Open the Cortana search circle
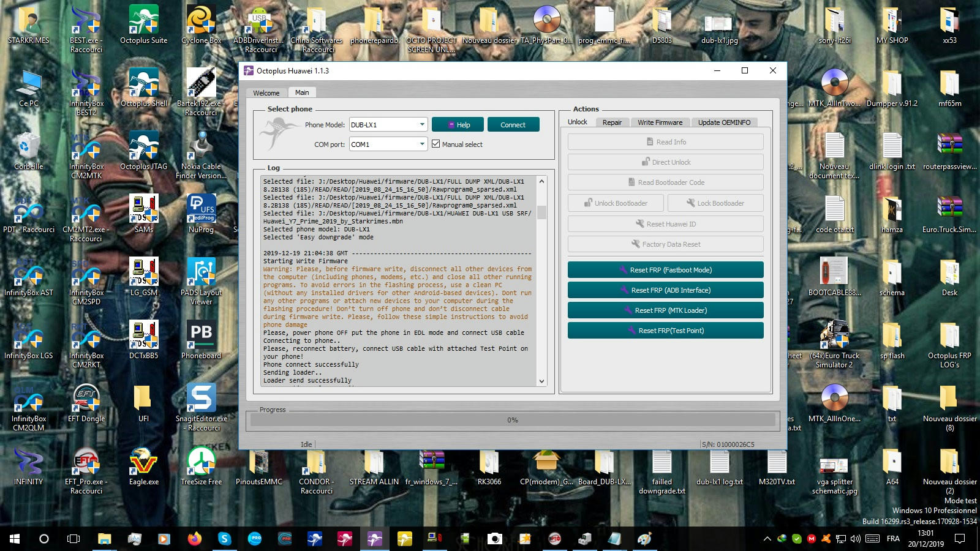Screen dimensions: 980x551 pos(43,539)
